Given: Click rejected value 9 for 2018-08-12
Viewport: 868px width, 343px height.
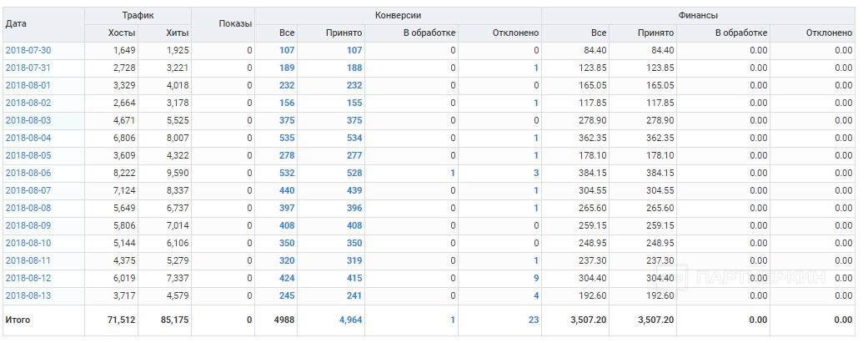Looking at the screenshot, I should pos(536,278).
